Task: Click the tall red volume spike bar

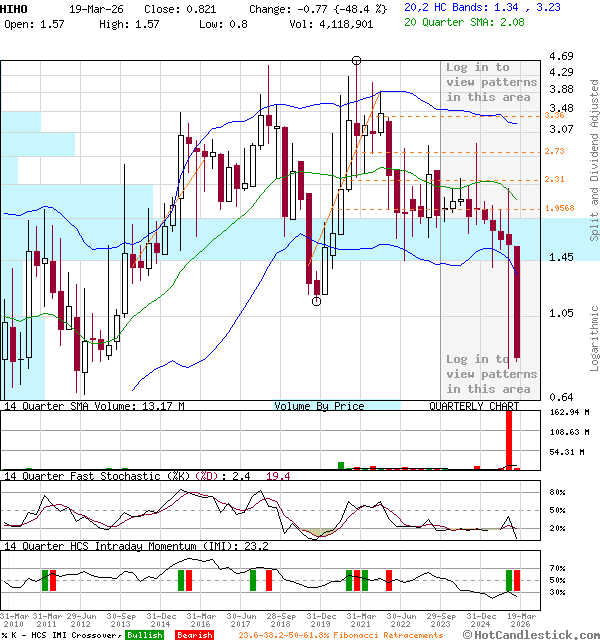Action: (509, 438)
